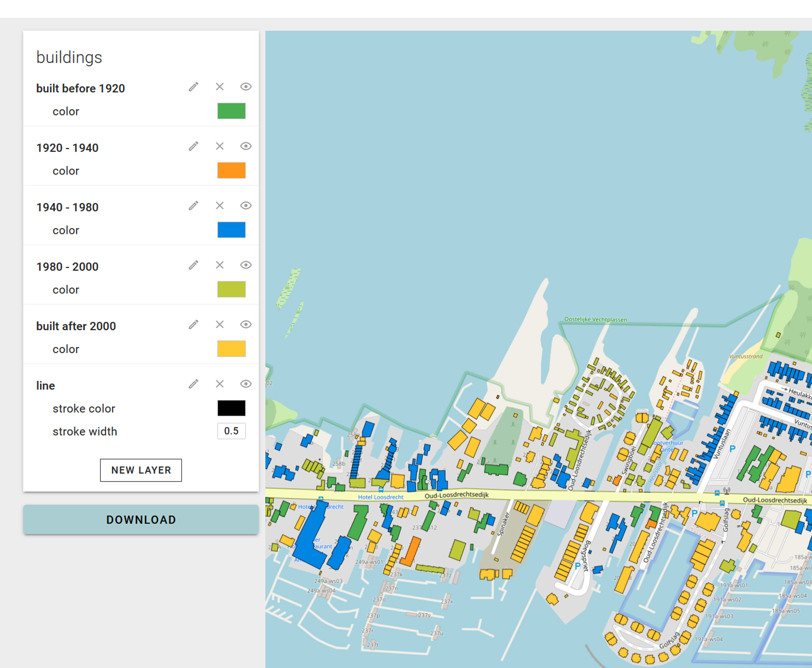
Task: Click 'Hotel Loosdrecht' label on the map
Action: 381,497
